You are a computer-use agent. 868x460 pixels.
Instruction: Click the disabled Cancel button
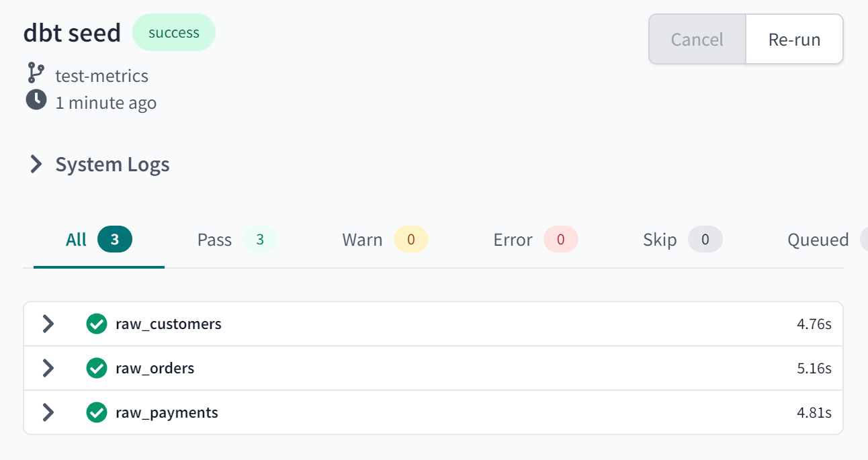coord(697,39)
